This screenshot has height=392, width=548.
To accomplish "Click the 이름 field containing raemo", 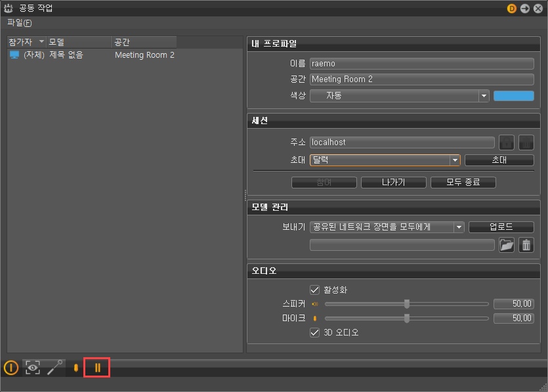I will 422,64.
